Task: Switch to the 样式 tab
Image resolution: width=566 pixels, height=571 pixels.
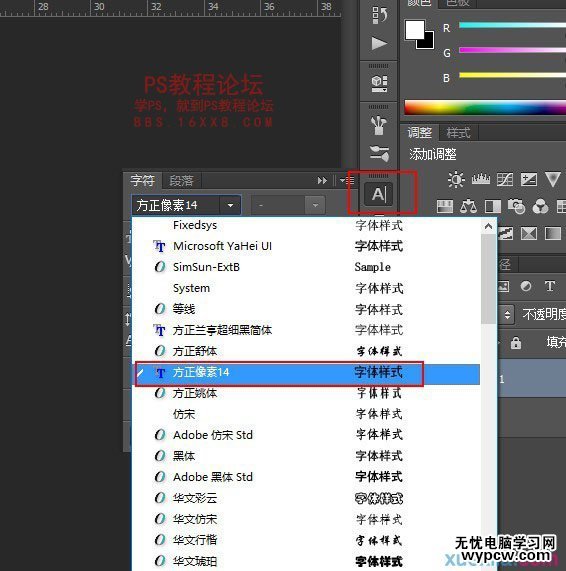Action: pyautogui.click(x=459, y=133)
